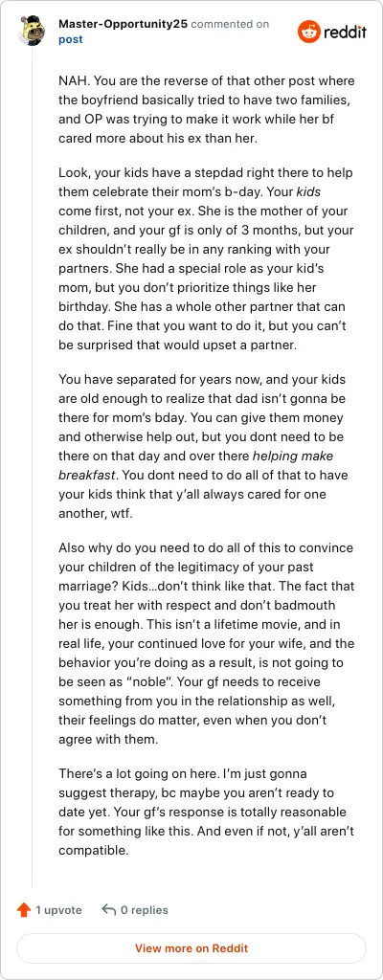The height and width of the screenshot is (980, 383).
Task: Click the paragraph starting "Also why do you"
Action: 207,646
